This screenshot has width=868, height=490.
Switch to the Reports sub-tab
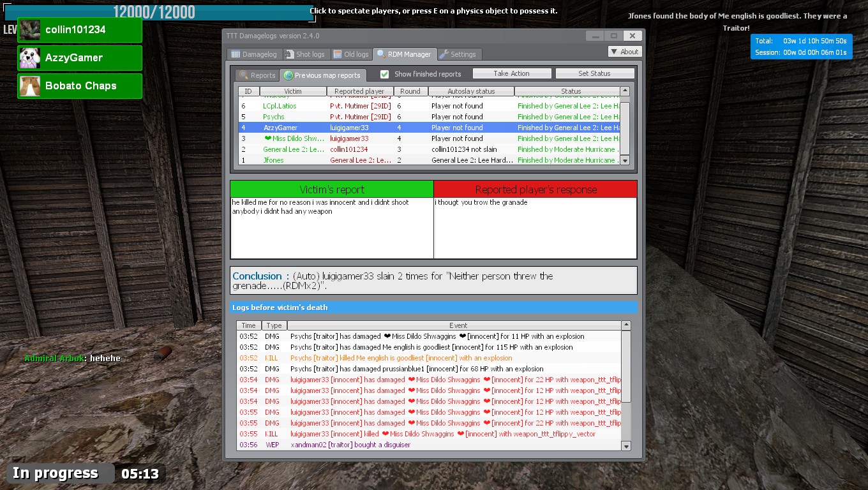tap(257, 75)
